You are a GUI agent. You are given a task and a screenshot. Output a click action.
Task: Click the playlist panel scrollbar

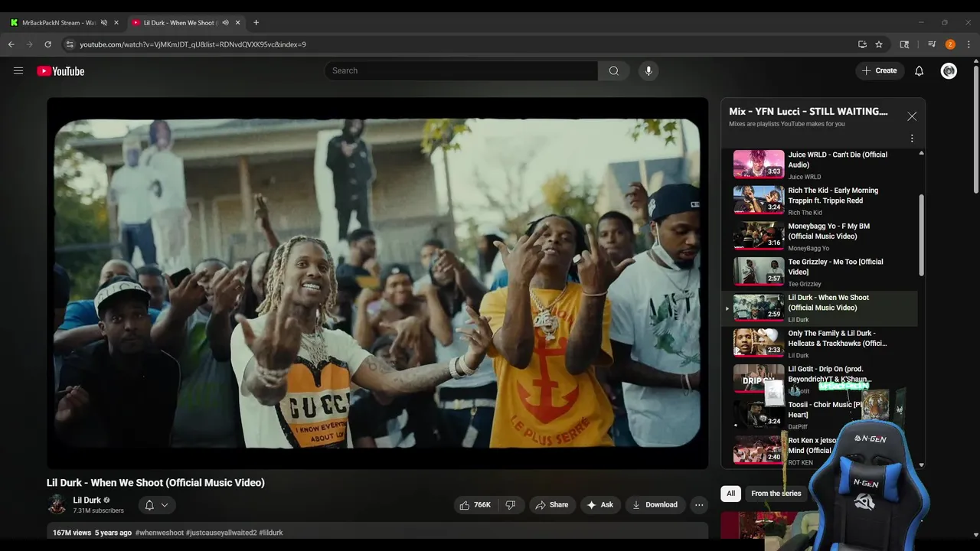click(x=921, y=235)
